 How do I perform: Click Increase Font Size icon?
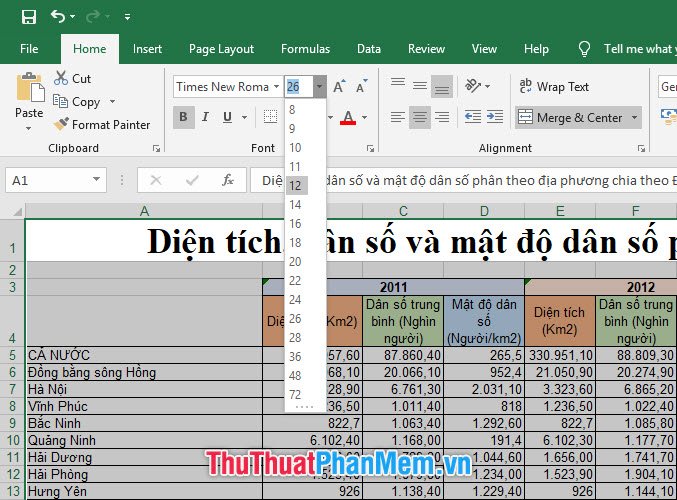click(339, 87)
